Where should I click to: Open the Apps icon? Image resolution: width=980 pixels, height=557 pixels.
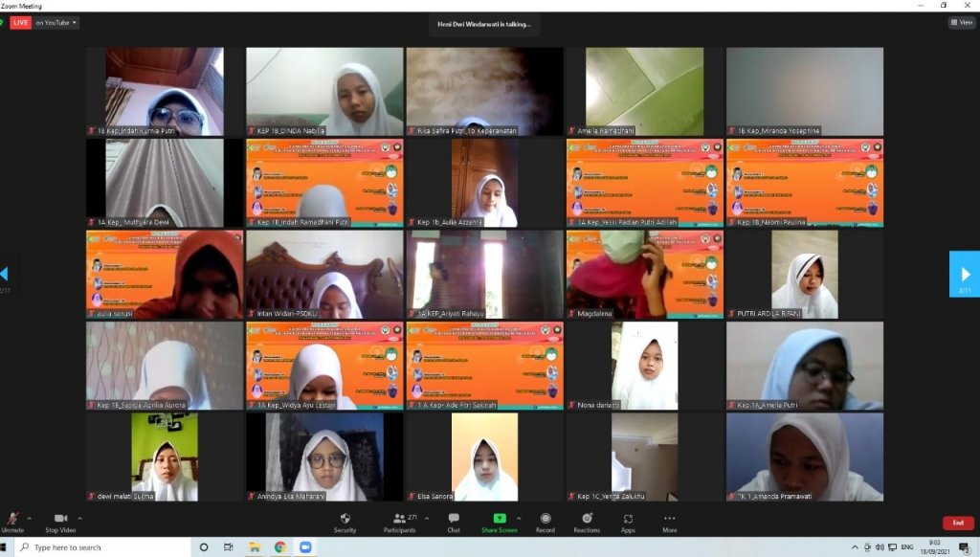[628, 521]
